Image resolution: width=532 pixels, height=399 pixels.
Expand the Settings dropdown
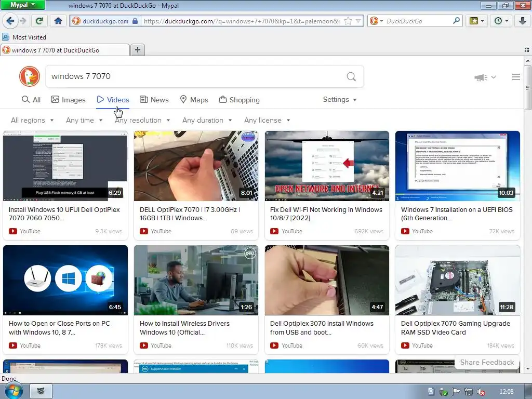[x=340, y=99]
